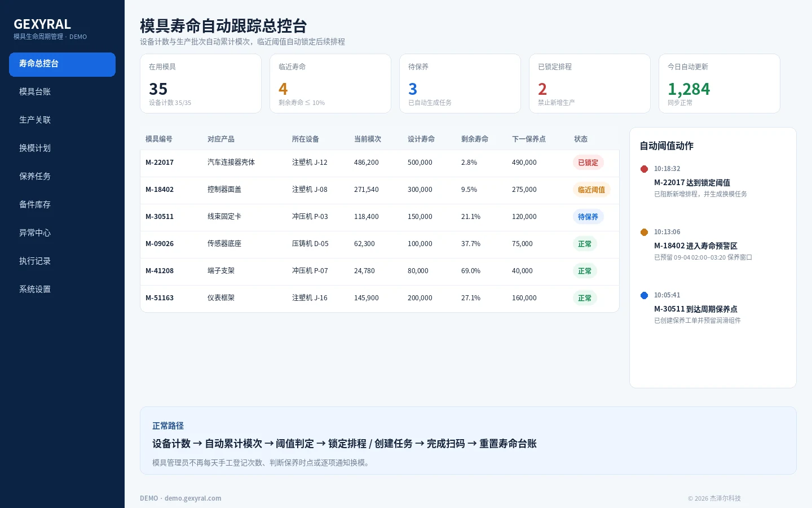Open the 待保养 summary card

click(x=460, y=84)
